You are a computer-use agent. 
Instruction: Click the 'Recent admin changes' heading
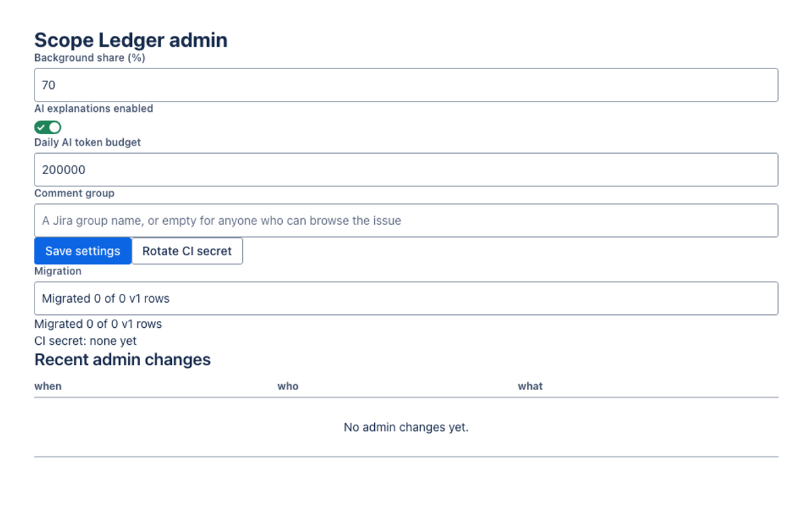pos(122,360)
